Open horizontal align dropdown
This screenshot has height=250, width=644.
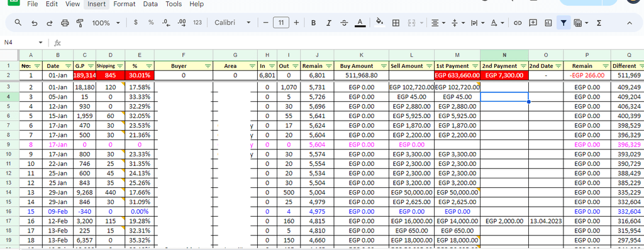click(438, 23)
